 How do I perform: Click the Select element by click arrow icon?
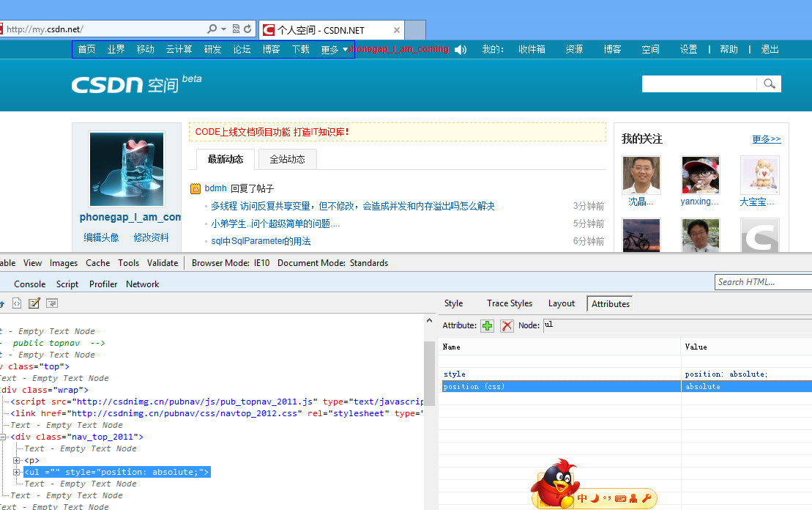pos(2,303)
